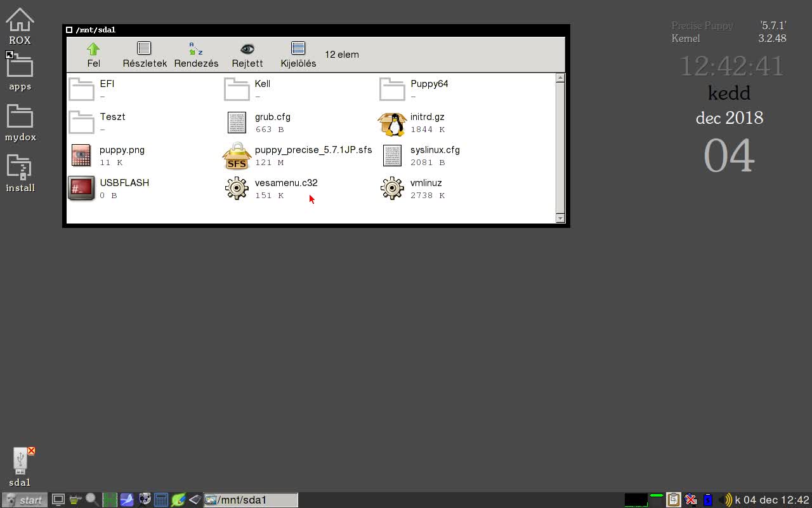Click the /mnt/sda1 window title bar
812x508 pixels.
coord(316,30)
